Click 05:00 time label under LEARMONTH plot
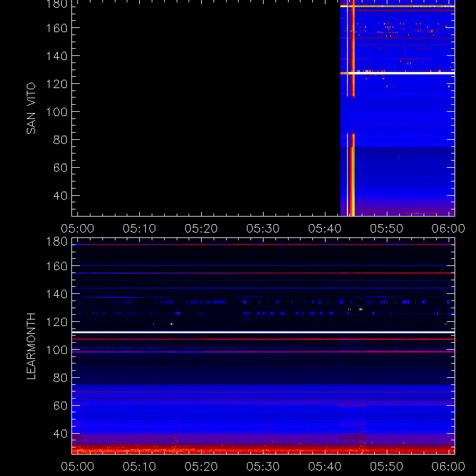The width and height of the screenshot is (476, 476). click(x=77, y=466)
